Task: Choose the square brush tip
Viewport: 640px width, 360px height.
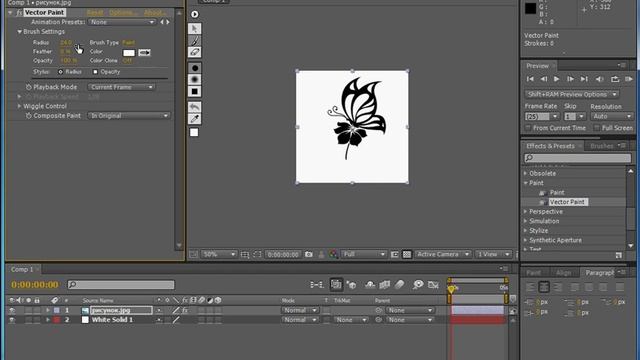Action: 195,91
